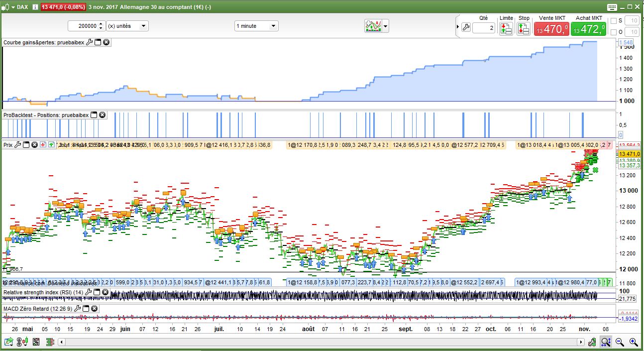Image resolution: width=644 pixels, height=351 pixels.
Task: Click the Vente MKT sell button
Action: (551, 29)
